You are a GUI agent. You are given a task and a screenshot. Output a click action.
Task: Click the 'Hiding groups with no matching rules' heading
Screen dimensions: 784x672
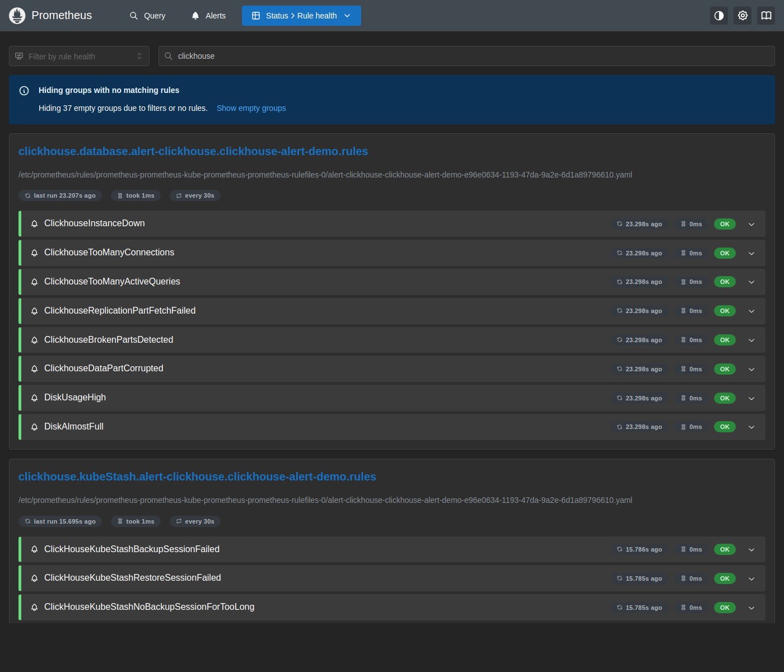tap(109, 90)
